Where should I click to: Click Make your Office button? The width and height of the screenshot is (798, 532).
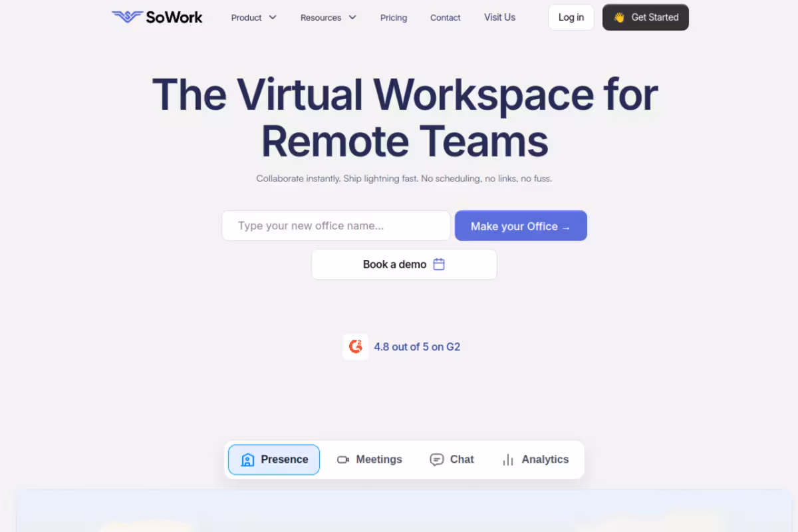[521, 225]
